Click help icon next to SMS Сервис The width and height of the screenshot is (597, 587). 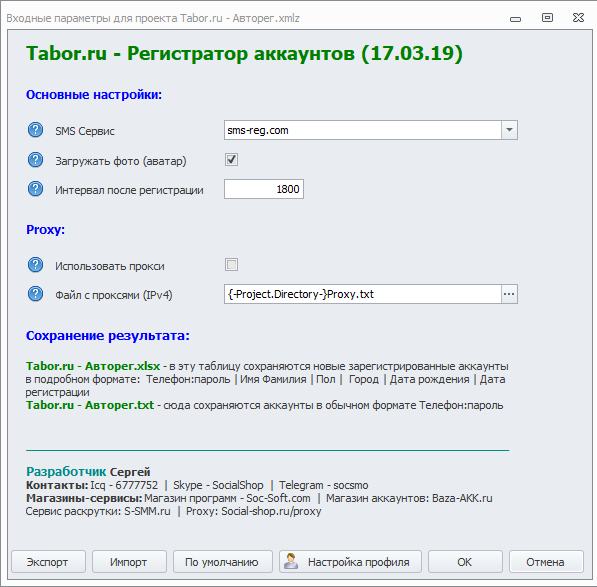click(x=35, y=130)
